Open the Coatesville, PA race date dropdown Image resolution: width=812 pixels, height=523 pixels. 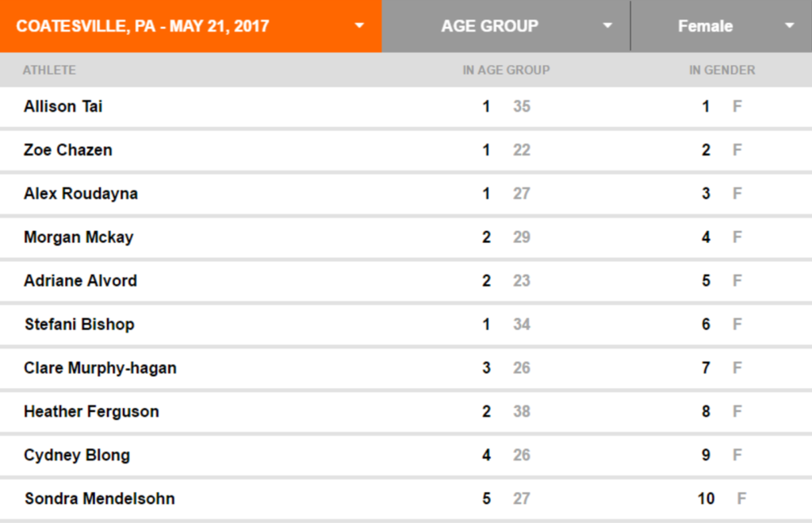[x=190, y=26]
